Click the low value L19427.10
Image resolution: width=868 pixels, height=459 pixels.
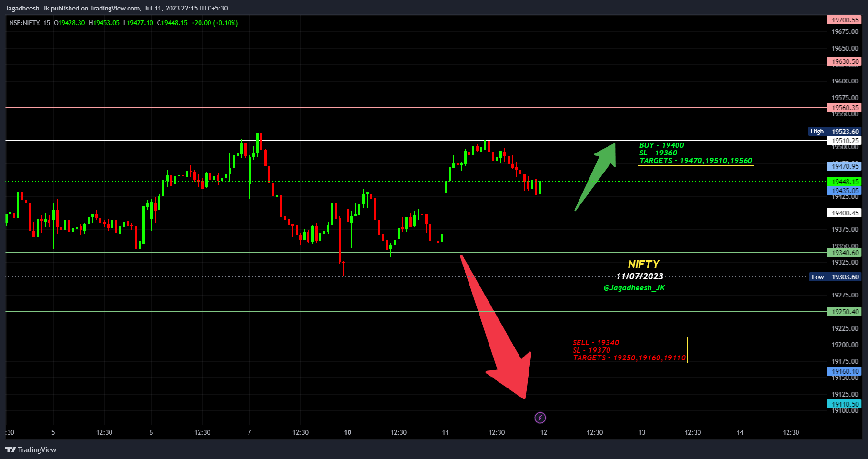pyautogui.click(x=138, y=23)
